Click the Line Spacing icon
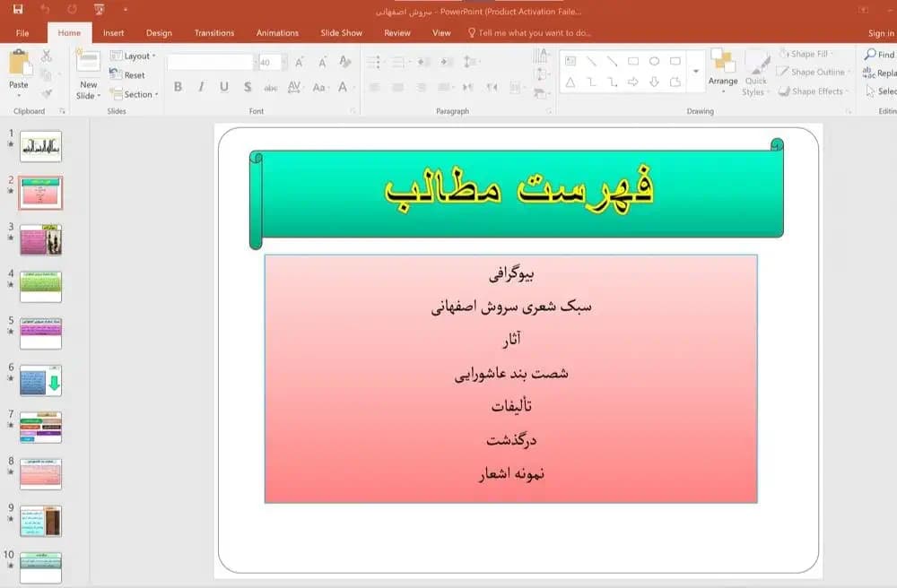 pos(470,62)
